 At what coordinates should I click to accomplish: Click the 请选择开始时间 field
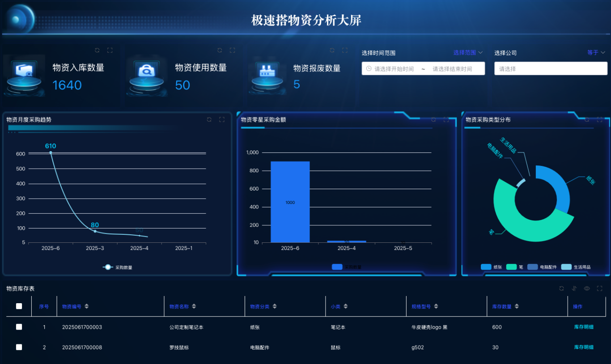tap(394, 69)
